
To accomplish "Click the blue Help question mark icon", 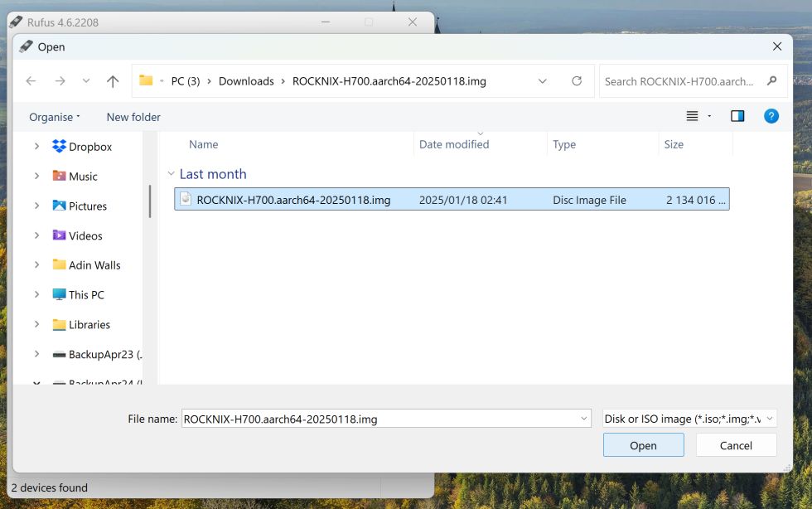I will [771, 116].
